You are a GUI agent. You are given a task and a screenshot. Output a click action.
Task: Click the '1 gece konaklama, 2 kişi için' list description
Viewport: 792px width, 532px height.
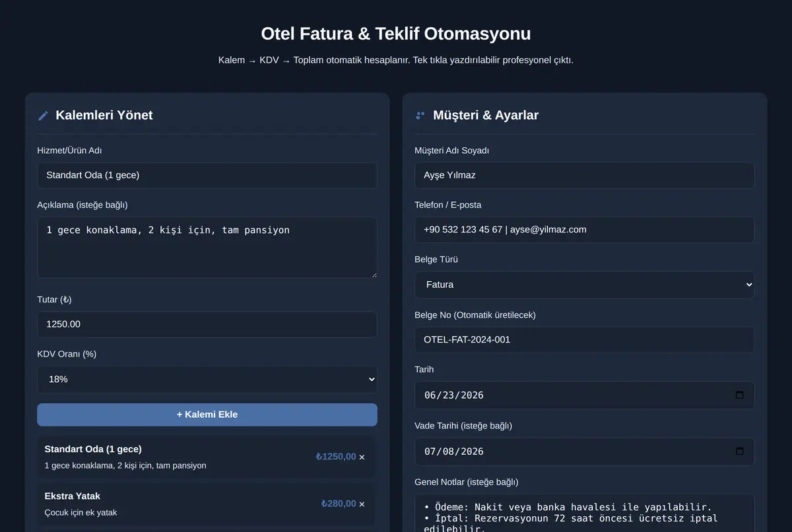tap(125, 465)
